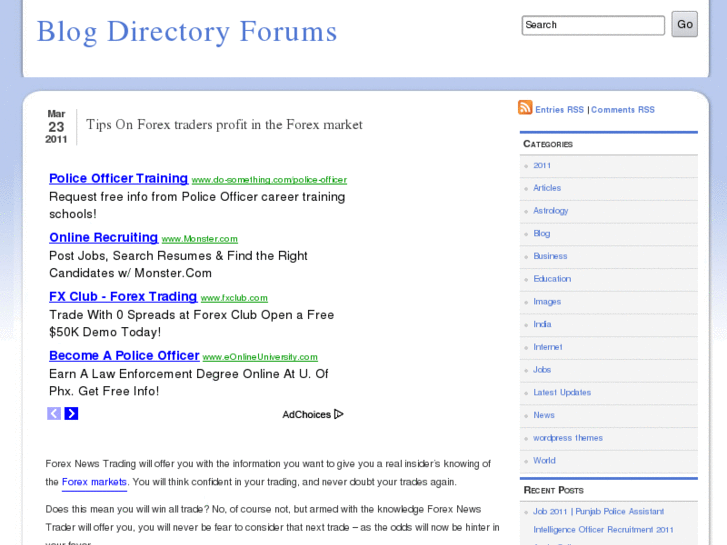
Task: Select the Latest Updates category
Action: tap(562, 392)
